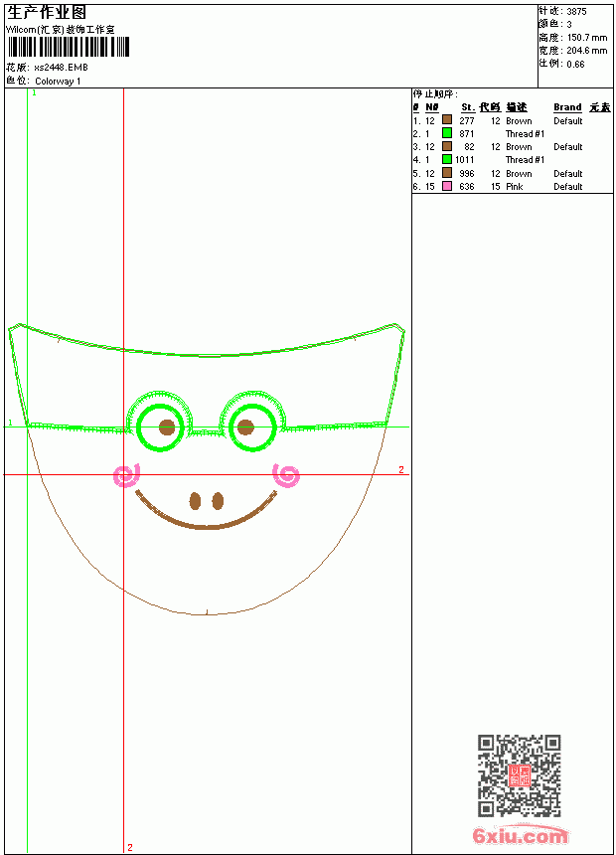616x855 pixels.
Task: Click the brown swatch in stop row 3
Action: tap(447, 146)
